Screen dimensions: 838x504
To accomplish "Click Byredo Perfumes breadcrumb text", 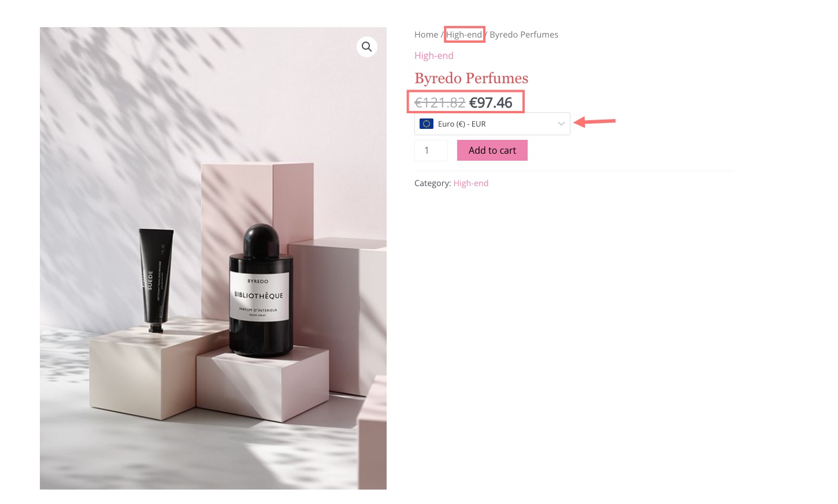I will tap(524, 35).
